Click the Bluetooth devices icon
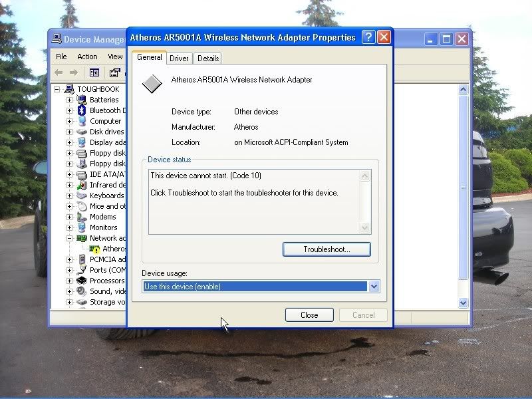 81,110
